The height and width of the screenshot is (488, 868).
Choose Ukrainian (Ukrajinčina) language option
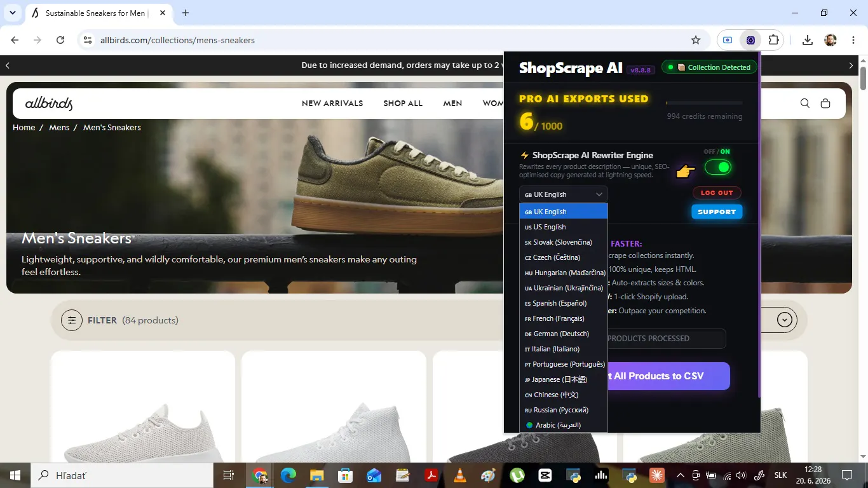tap(563, 288)
